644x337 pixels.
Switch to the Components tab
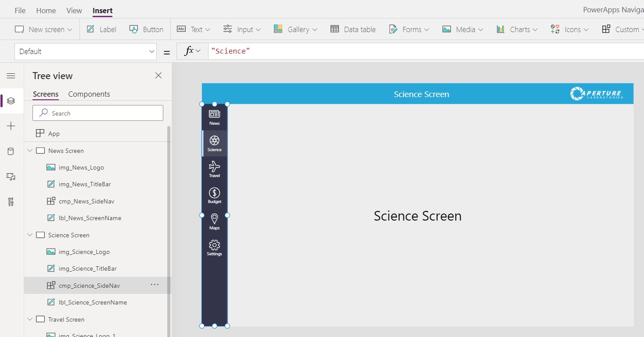point(89,94)
